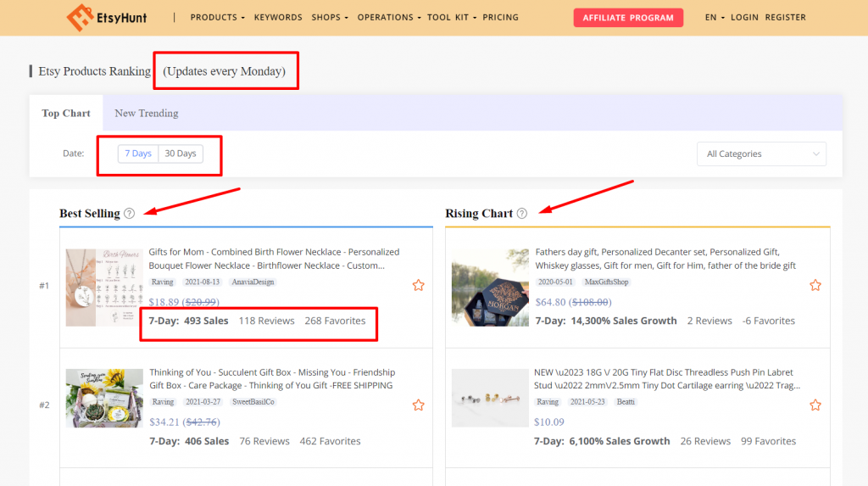Open the EN language selector
Screen dimensions: 868x486
(714, 17)
